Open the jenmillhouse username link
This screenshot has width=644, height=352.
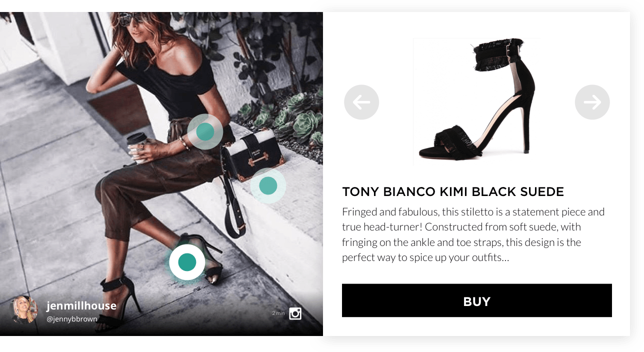[81, 305]
